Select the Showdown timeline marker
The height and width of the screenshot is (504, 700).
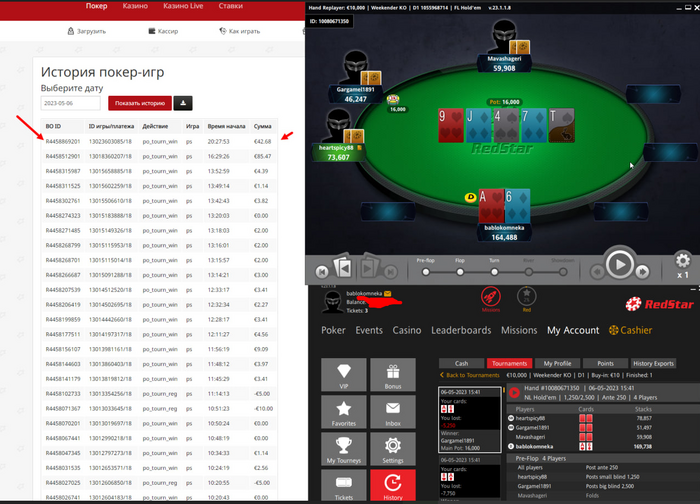pyautogui.click(x=563, y=272)
